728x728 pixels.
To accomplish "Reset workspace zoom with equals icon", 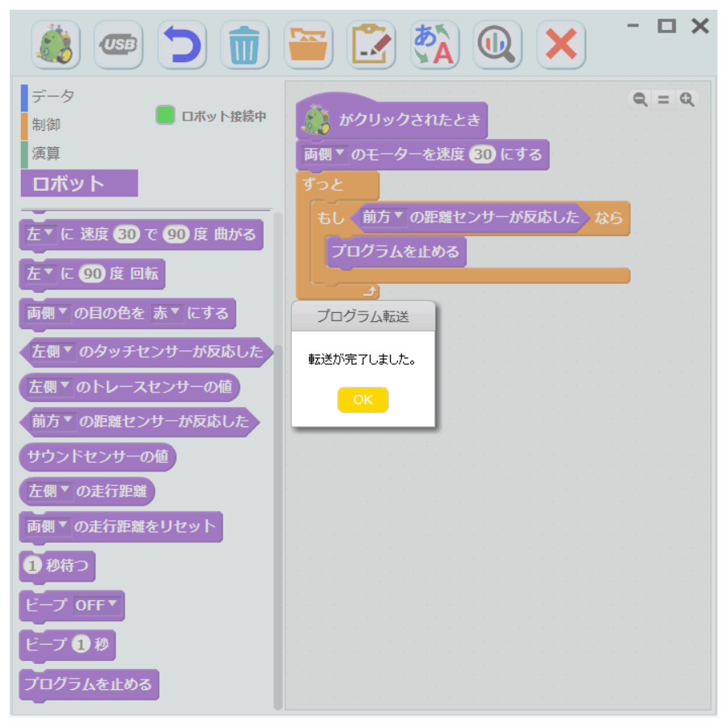I will click(x=663, y=99).
